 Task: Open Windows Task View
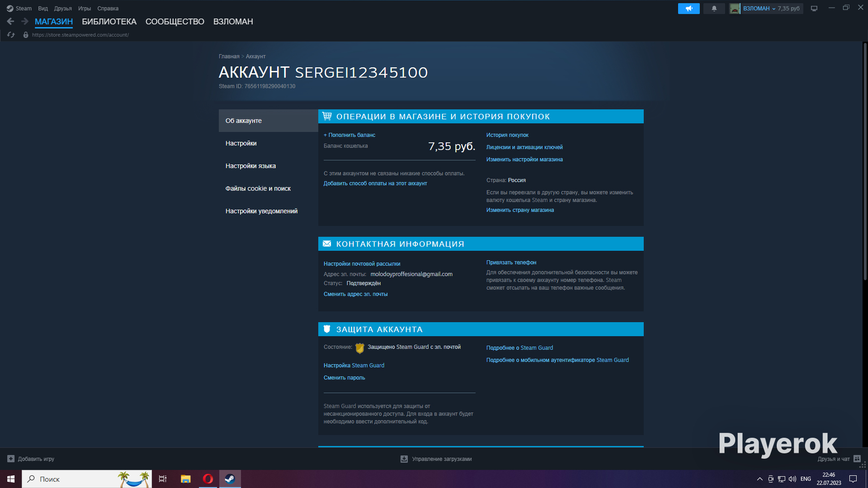point(163,479)
